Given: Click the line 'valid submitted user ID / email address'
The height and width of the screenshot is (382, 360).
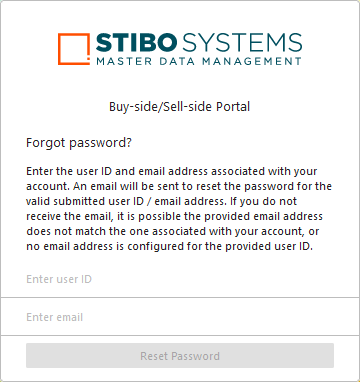Looking at the screenshot, I should coord(162,201).
